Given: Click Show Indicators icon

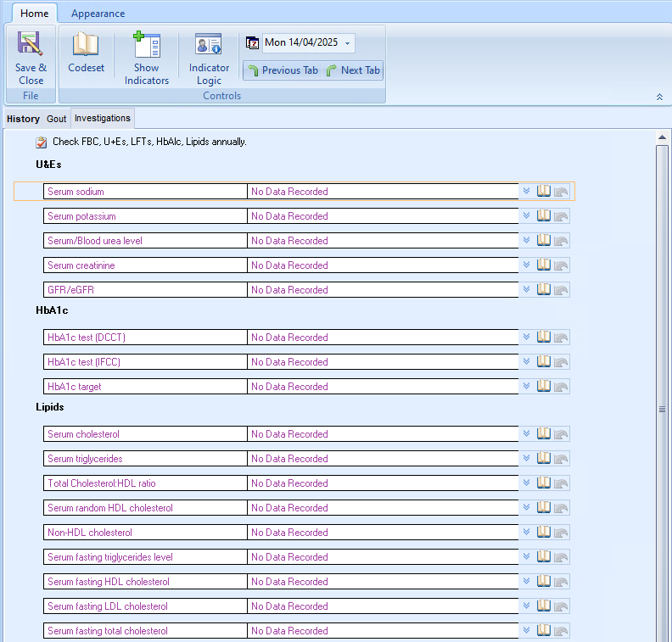Looking at the screenshot, I should tap(147, 44).
